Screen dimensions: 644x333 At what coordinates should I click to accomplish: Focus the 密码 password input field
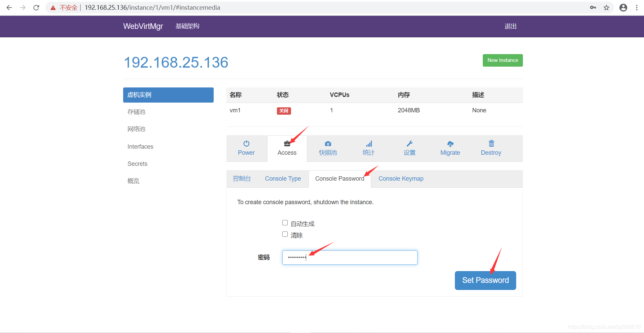(350, 257)
